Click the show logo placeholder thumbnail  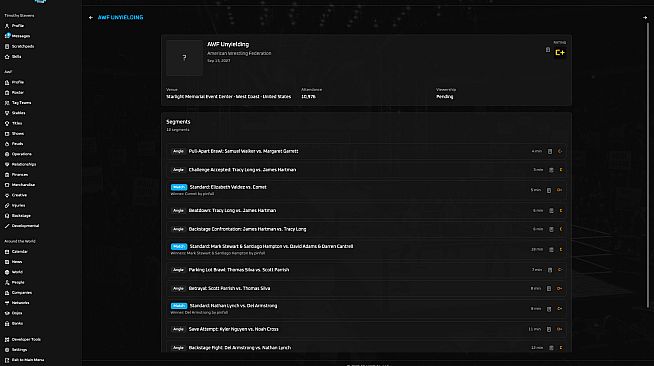pos(184,58)
